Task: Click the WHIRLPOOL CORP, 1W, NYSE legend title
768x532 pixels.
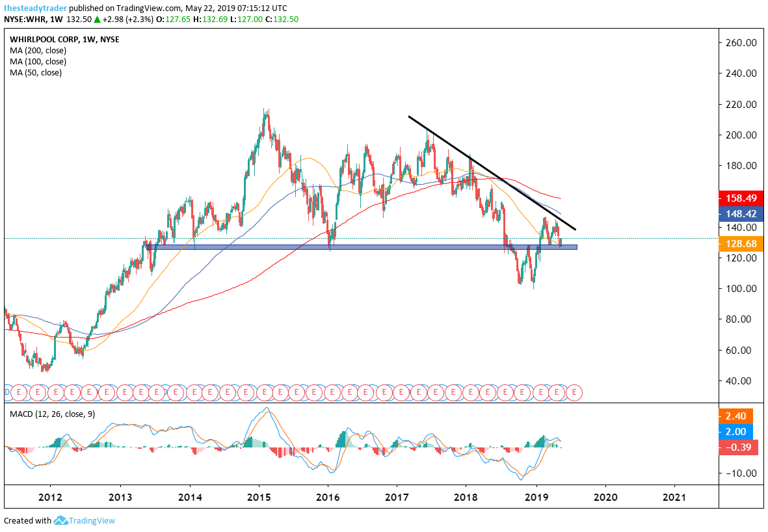Action: pyautogui.click(x=64, y=39)
